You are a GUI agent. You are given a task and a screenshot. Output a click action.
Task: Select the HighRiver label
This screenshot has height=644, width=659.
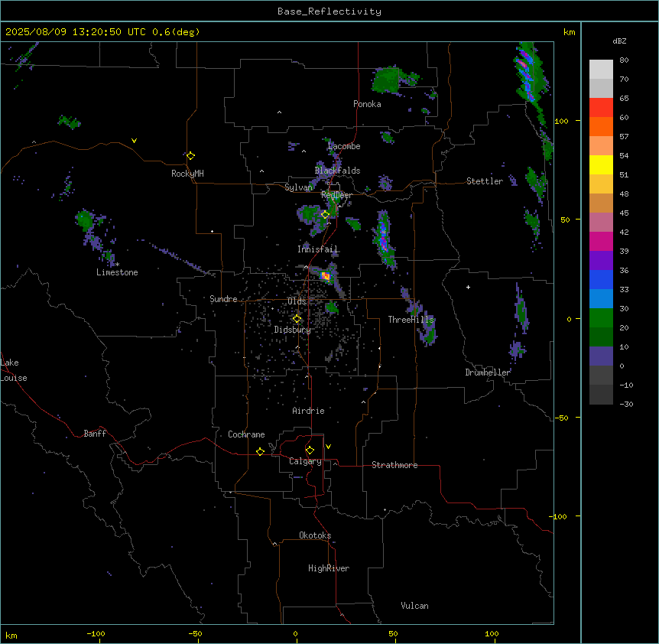point(329,568)
